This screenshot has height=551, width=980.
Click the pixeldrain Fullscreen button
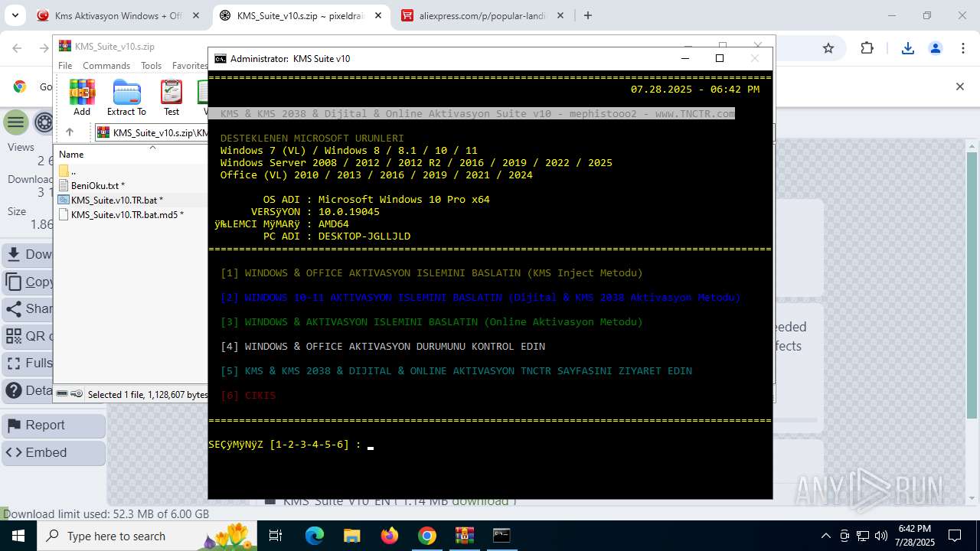(28, 363)
